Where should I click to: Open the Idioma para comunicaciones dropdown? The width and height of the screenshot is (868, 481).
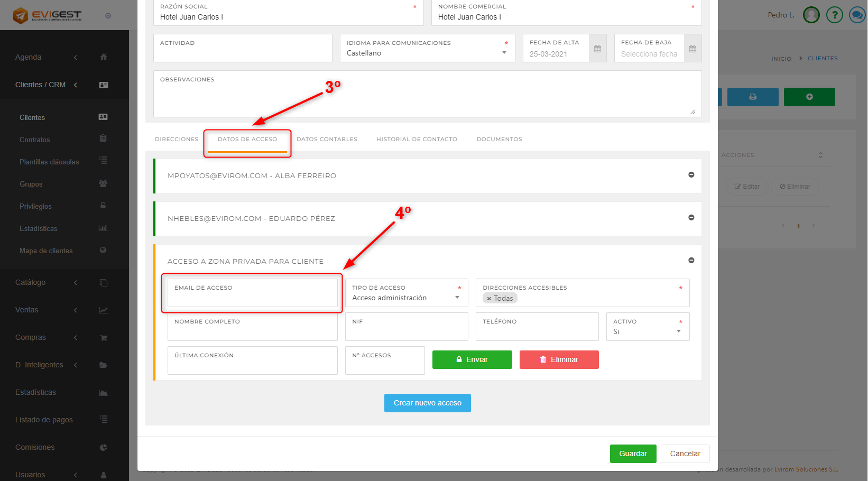click(504, 53)
